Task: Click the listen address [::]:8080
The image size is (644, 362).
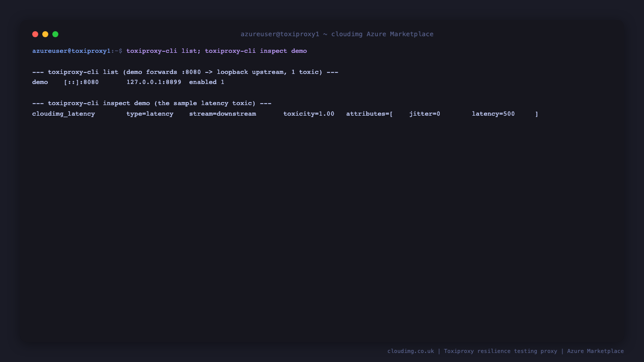Action: 81,82
